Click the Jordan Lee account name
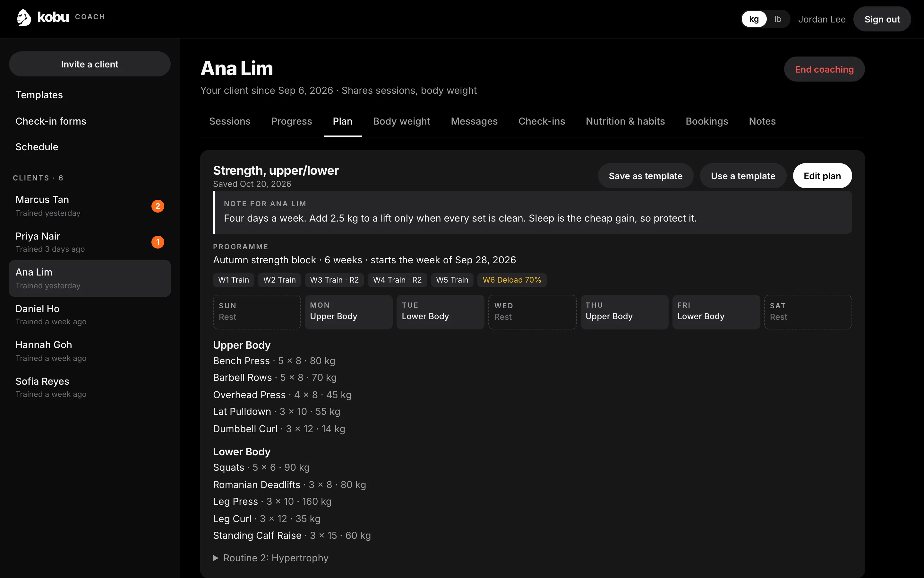 point(822,19)
